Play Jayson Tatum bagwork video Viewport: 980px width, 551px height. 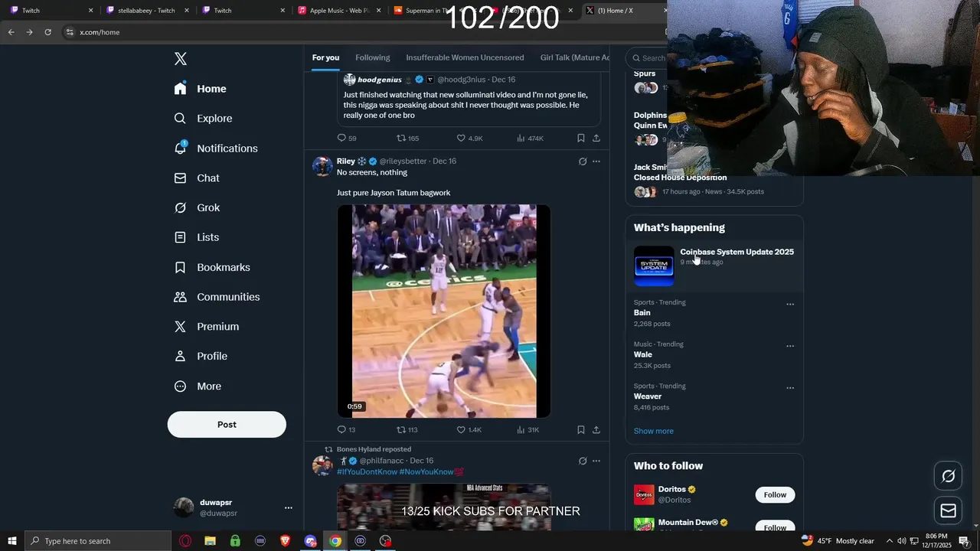(444, 311)
